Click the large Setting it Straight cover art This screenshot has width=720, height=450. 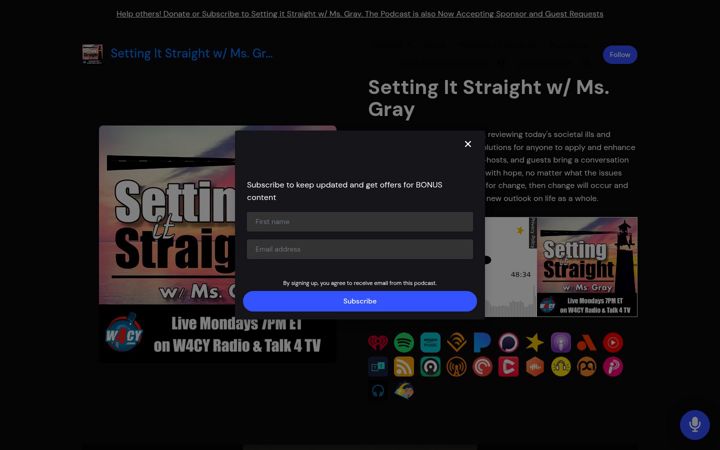pos(217,244)
